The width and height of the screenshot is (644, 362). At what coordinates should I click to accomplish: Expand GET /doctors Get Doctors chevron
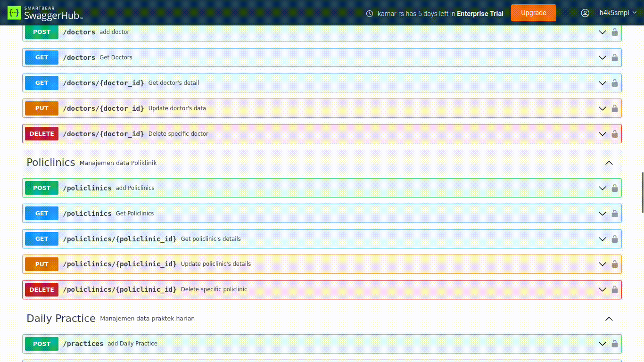602,58
